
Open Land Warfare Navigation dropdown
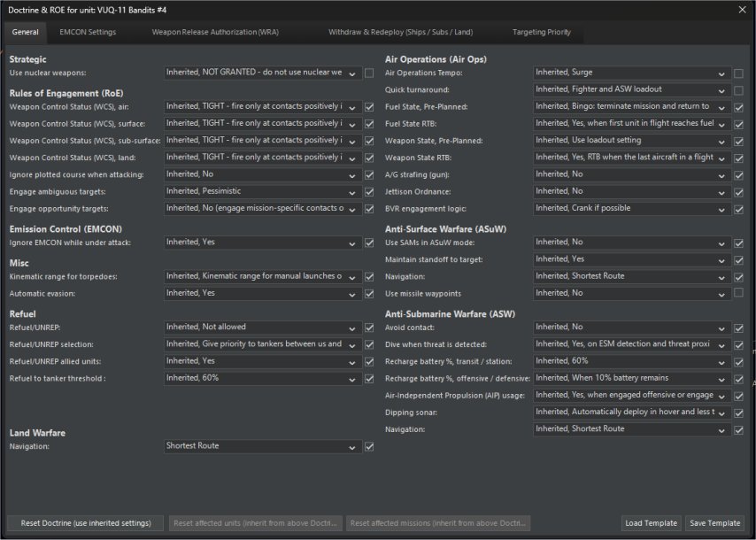(x=263, y=446)
